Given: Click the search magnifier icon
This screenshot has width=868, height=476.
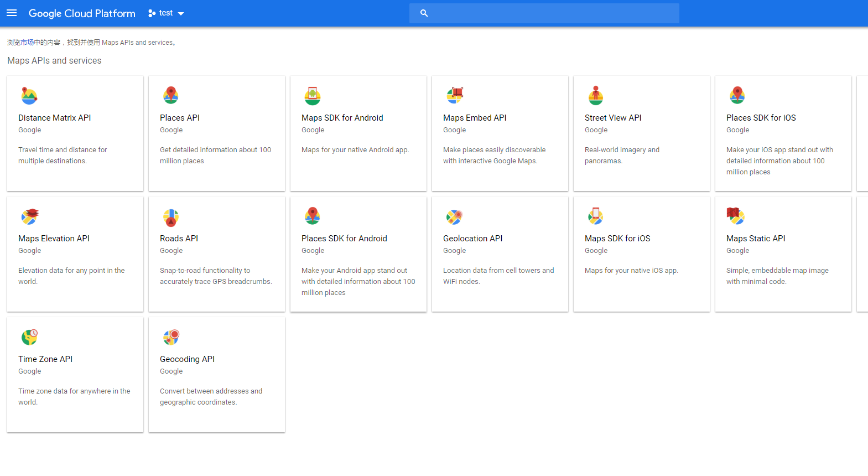Looking at the screenshot, I should click(x=424, y=13).
